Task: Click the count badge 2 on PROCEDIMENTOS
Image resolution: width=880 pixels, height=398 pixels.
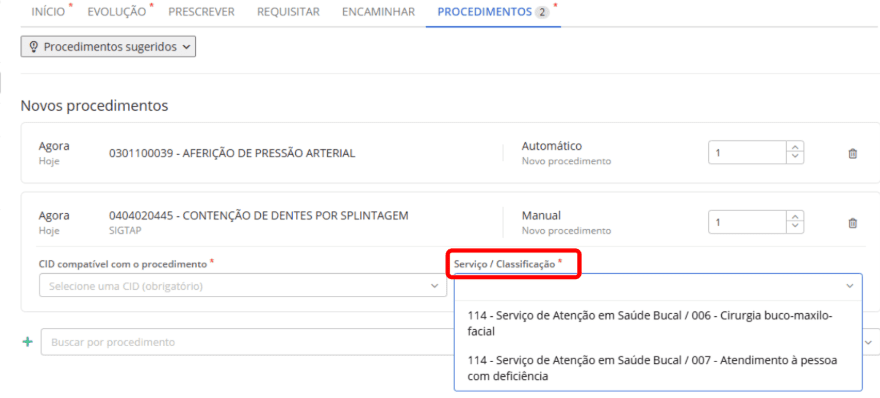Action: click(541, 12)
